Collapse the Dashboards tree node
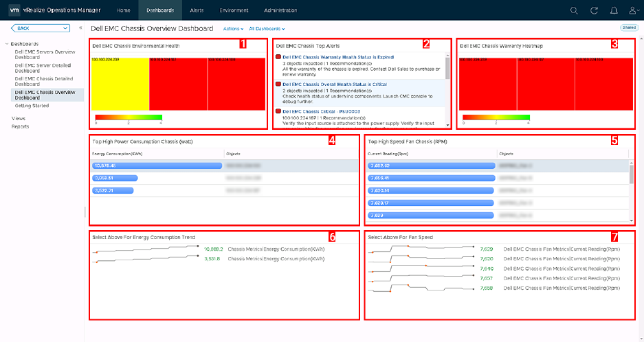Screen dimensions: 644x342 coord(7,43)
